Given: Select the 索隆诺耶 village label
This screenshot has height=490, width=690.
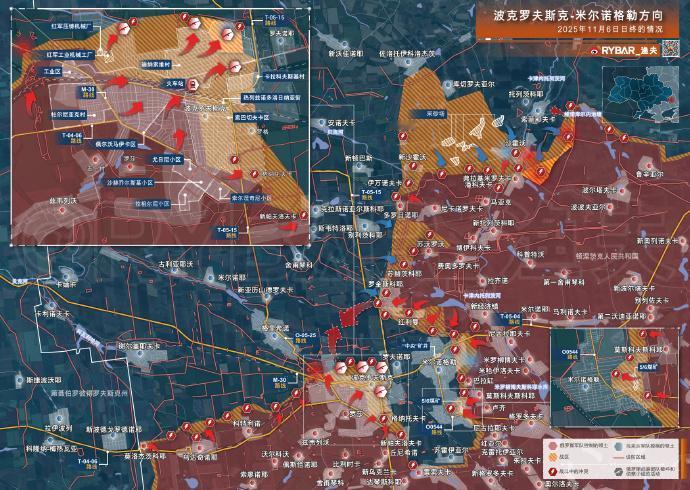Looking at the screenshot, I should (x=254, y=475).
